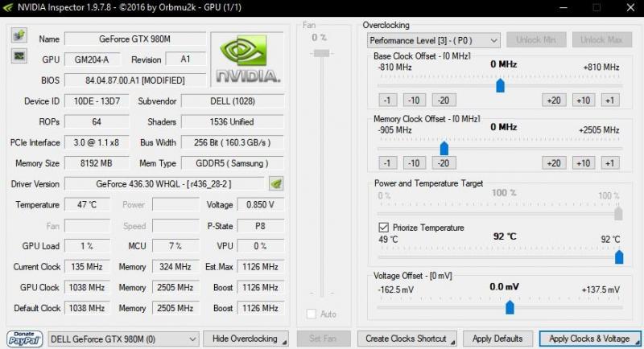Click the P-State value P8
This screenshot has height=349, width=644.
[x=260, y=225]
